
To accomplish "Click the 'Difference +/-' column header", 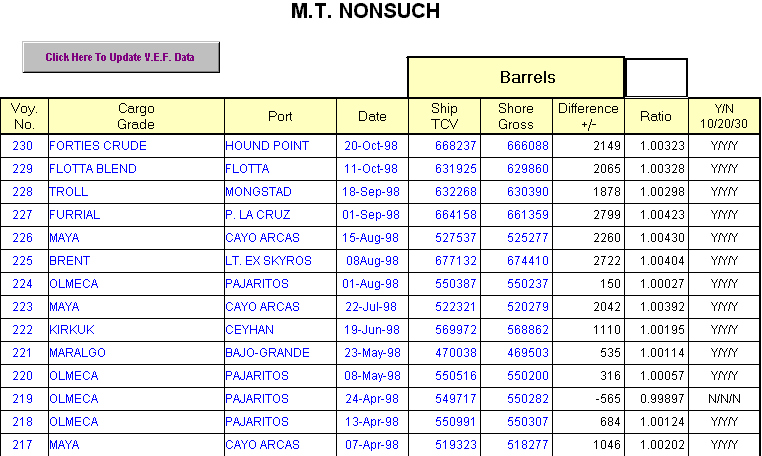I will click(589, 116).
